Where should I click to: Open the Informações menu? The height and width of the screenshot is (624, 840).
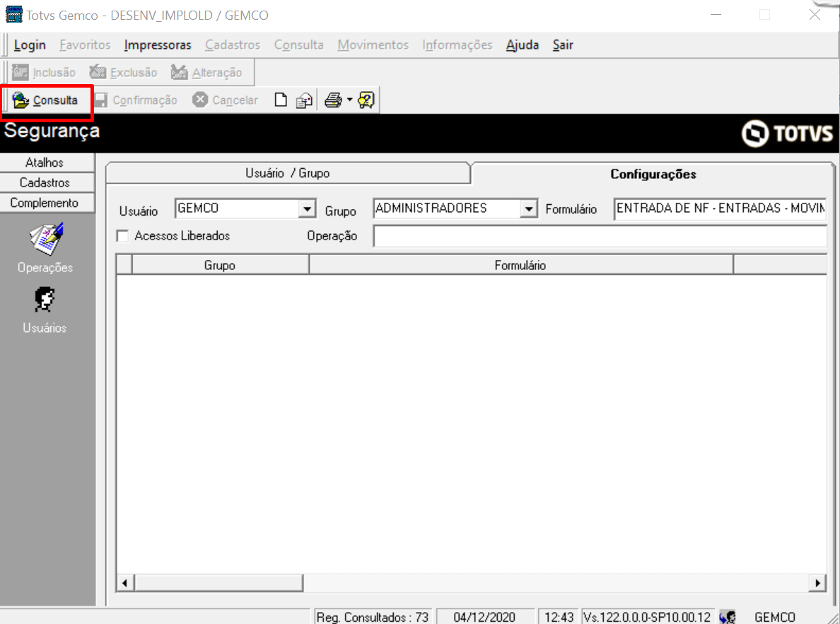pyautogui.click(x=457, y=45)
